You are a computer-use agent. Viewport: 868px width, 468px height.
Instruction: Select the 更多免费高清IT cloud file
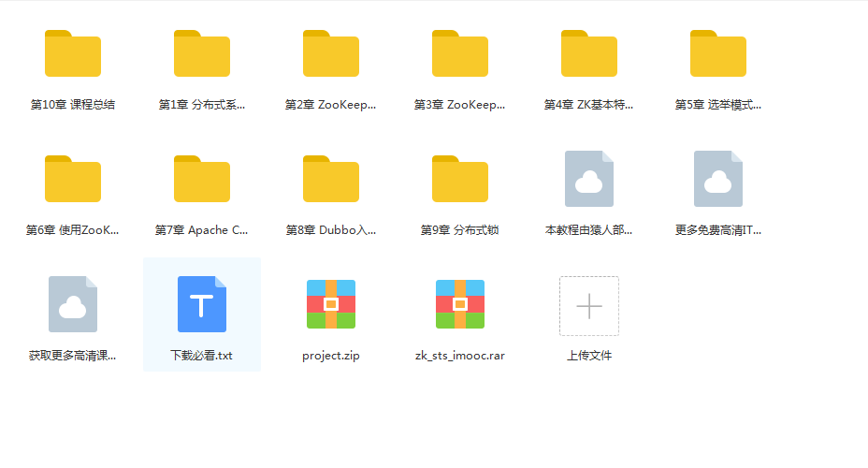718,179
